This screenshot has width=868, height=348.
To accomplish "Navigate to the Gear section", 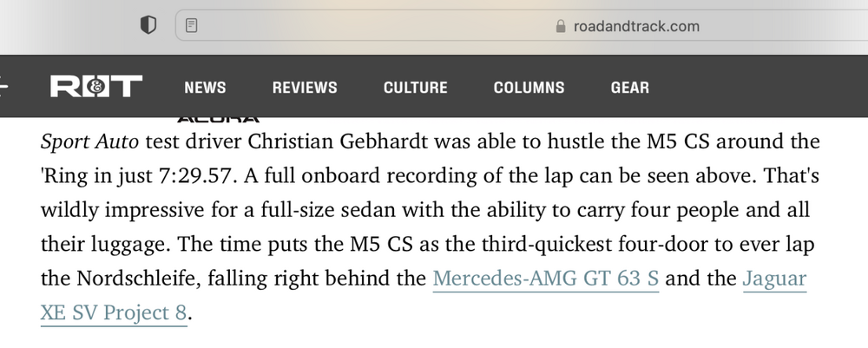I will [629, 88].
